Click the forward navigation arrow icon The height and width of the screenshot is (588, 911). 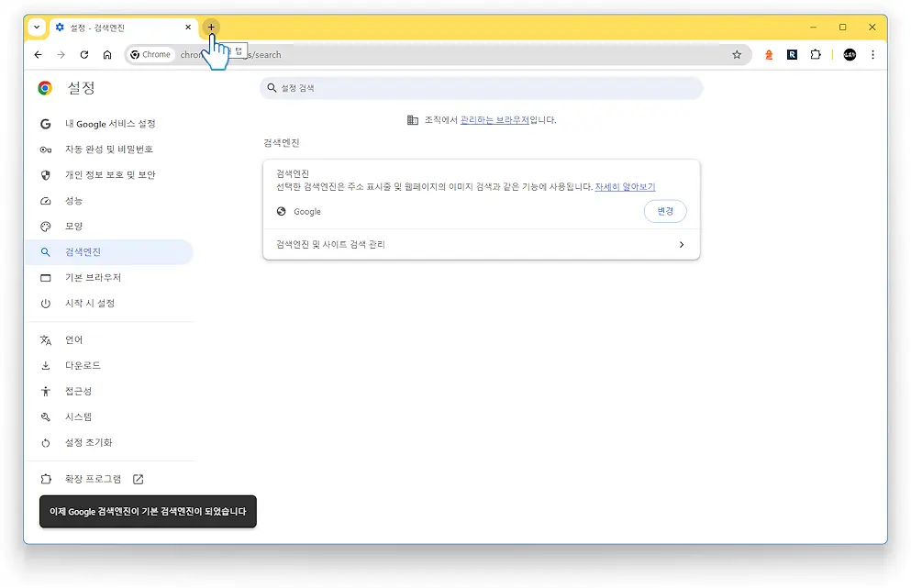point(61,55)
